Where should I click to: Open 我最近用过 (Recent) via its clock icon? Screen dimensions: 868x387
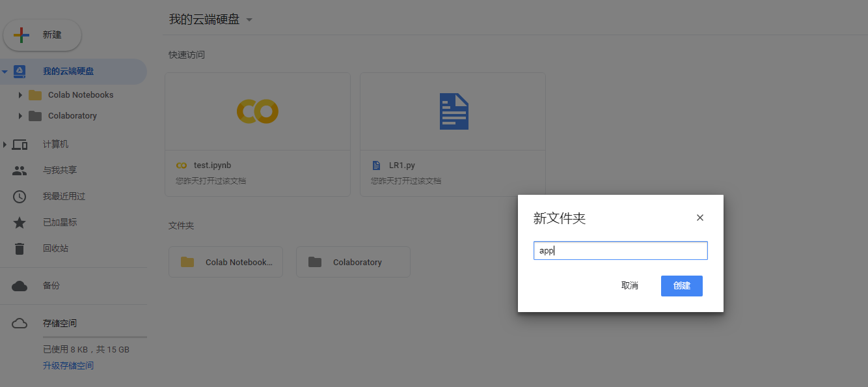[20, 196]
